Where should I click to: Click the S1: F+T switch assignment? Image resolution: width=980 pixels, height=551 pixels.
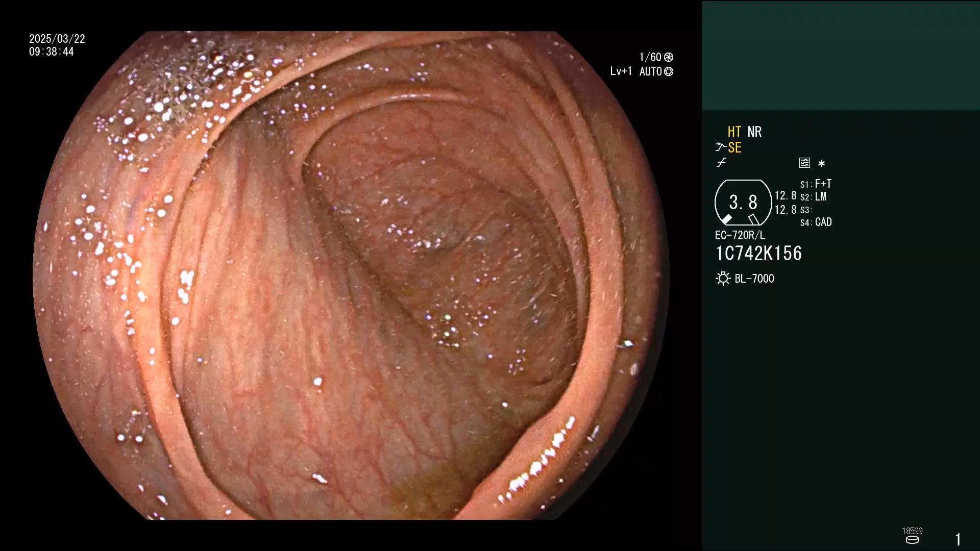[816, 184]
